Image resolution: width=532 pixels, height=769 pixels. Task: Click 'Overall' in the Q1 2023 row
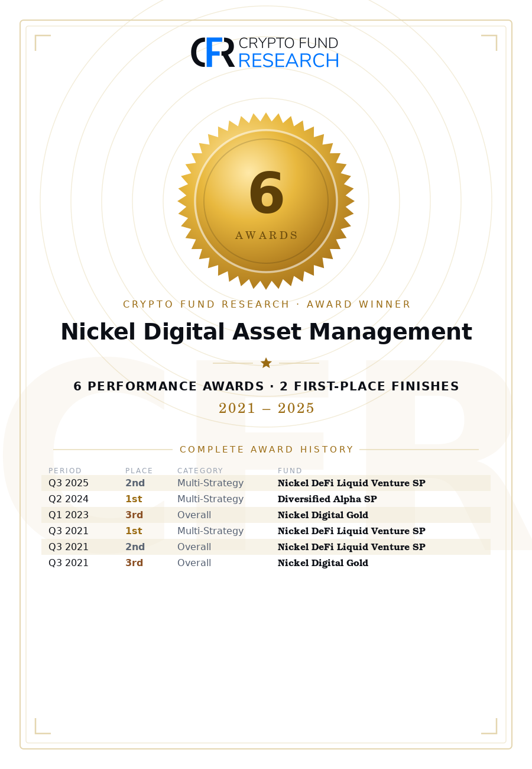tap(194, 515)
